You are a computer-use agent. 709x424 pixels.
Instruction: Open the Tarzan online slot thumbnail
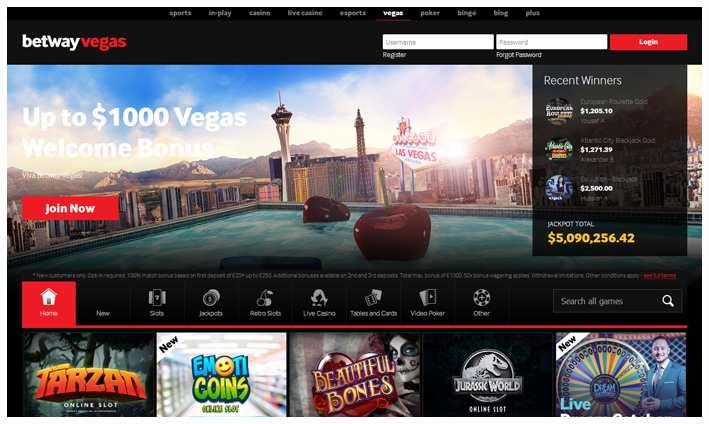pos(88,375)
